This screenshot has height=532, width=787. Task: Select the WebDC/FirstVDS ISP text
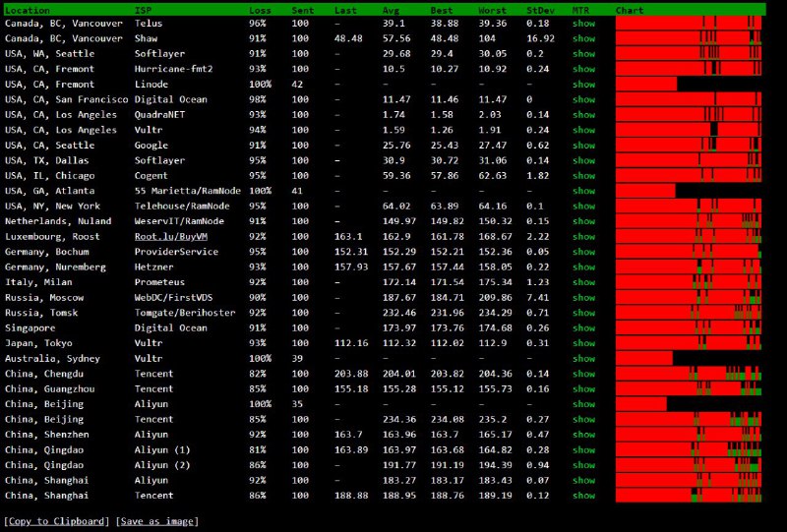click(x=174, y=298)
